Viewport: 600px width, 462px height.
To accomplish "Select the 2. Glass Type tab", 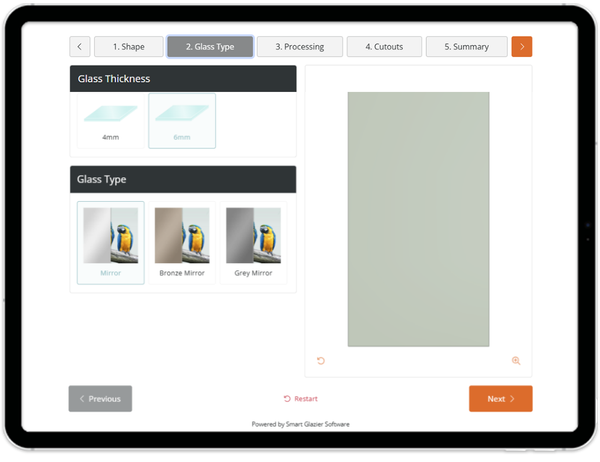I will coord(210,47).
